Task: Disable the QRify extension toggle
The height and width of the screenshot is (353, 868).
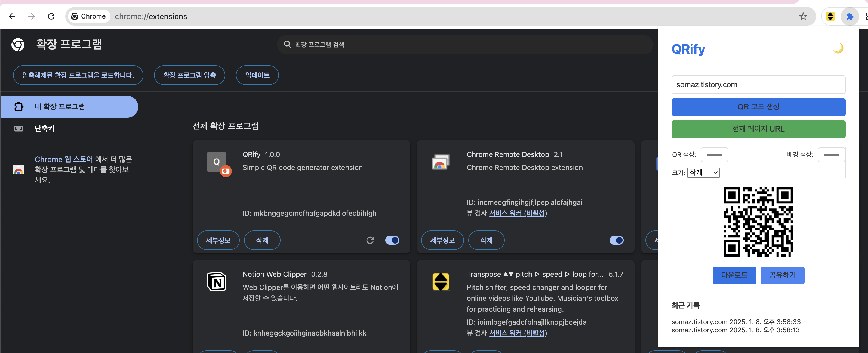Action: [392, 240]
